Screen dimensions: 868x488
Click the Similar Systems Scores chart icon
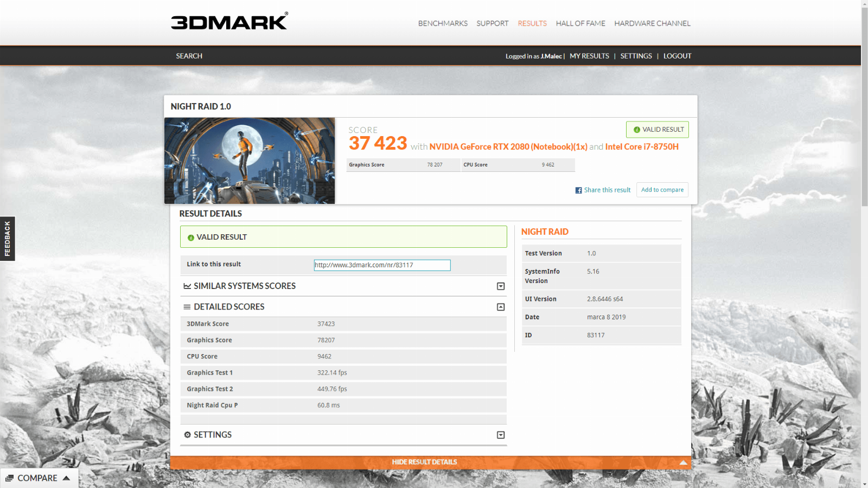(x=187, y=286)
